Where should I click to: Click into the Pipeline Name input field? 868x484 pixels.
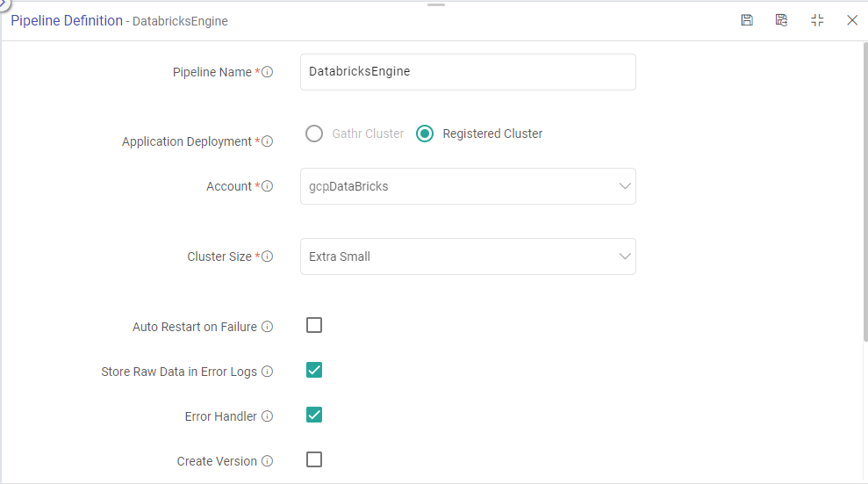(468, 72)
